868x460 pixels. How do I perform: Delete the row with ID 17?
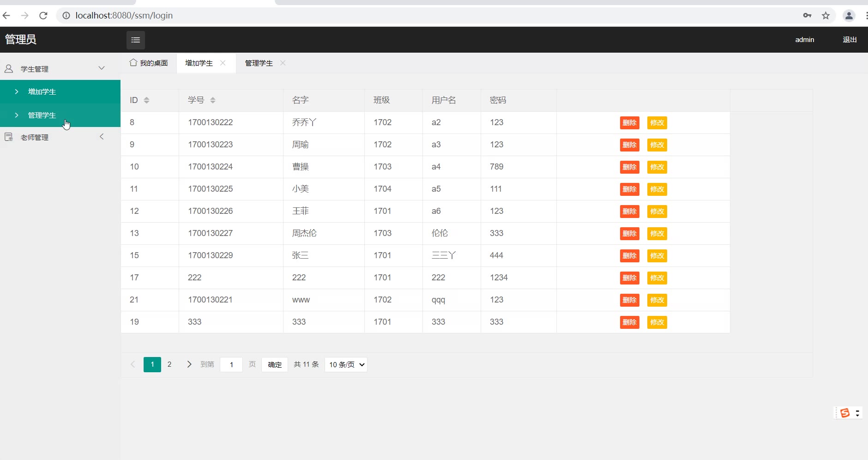pyautogui.click(x=630, y=278)
